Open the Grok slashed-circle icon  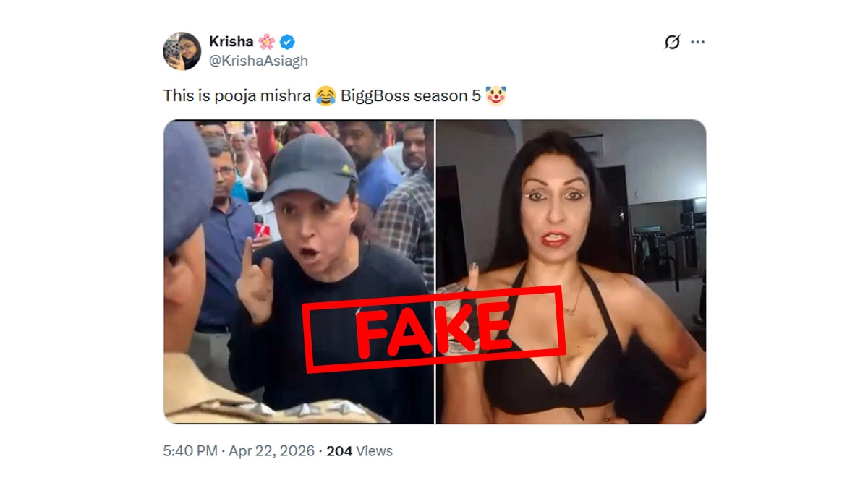point(672,42)
